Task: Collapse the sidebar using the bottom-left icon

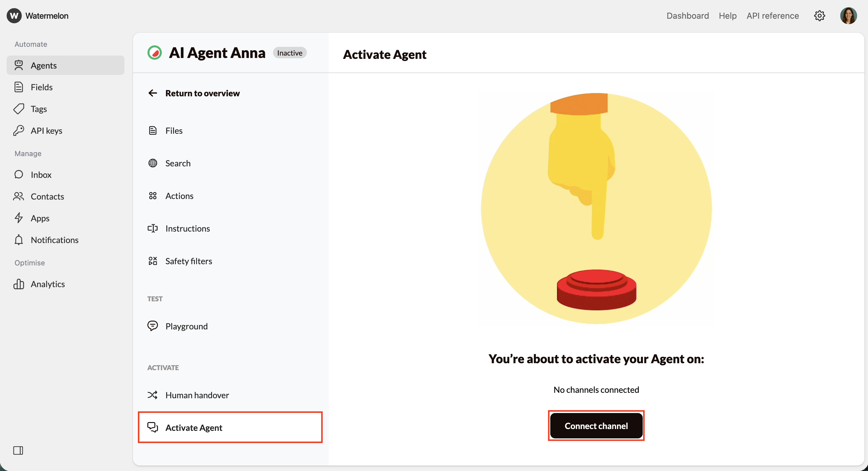Action: click(x=18, y=450)
